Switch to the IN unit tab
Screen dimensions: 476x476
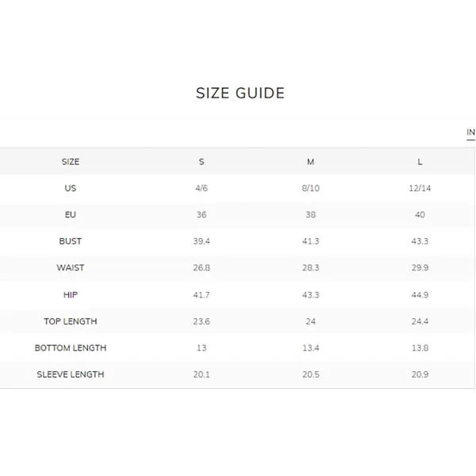470,132
